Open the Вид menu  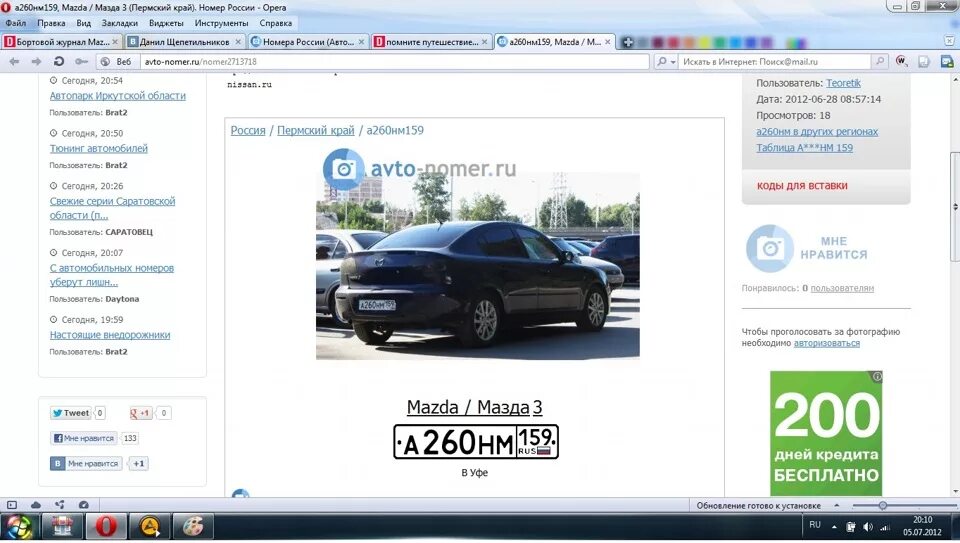click(83, 23)
